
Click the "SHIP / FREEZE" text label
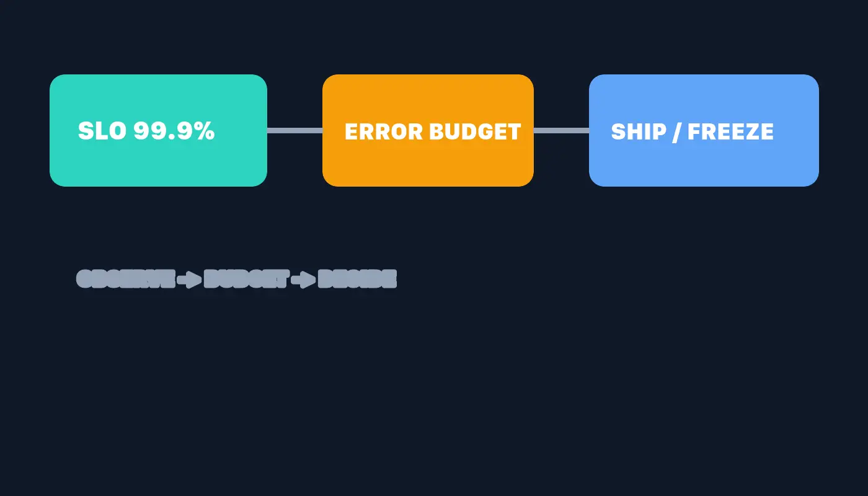(x=693, y=131)
